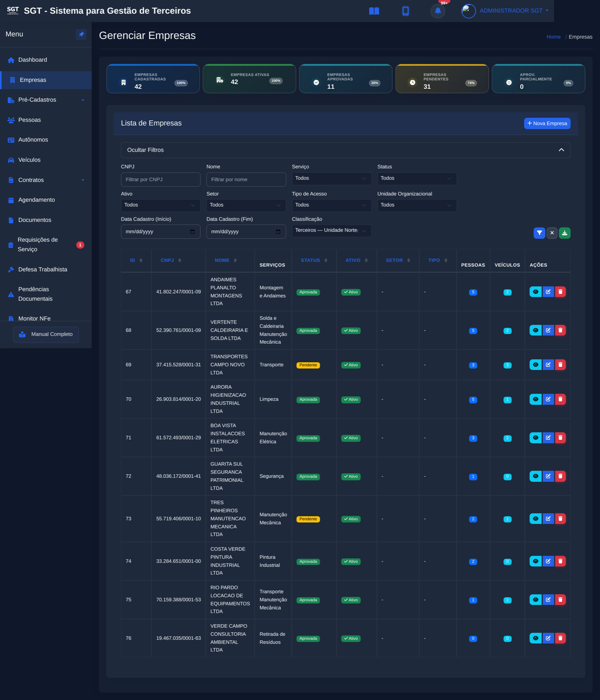
Task: View AURORA HIGIENIZACAO INDUSTRIAL details
Action: click(535, 399)
